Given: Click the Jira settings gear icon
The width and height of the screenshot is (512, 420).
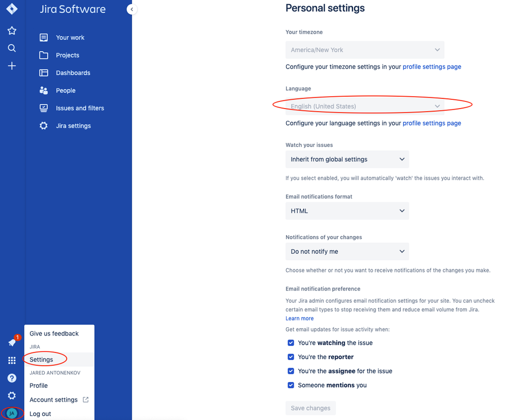Looking at the screenshot, I should click(x=44, y=125).
